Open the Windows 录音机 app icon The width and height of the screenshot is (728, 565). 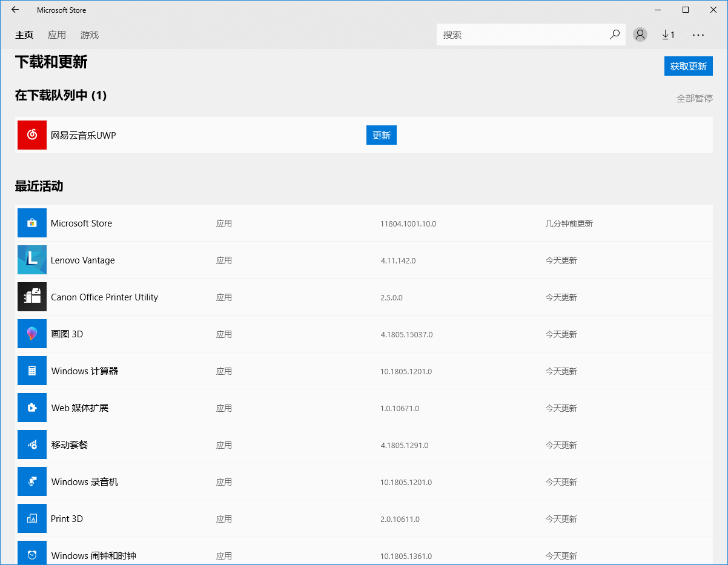32,481
